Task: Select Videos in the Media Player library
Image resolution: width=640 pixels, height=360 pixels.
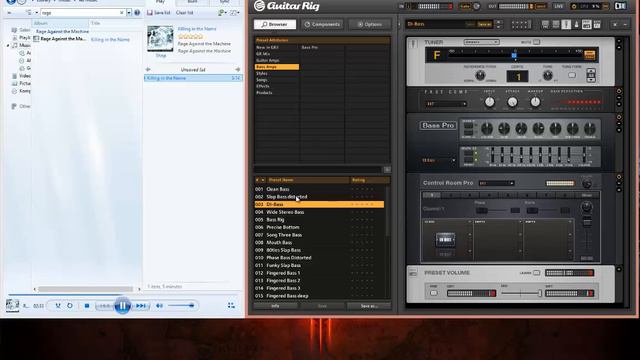Action: coord(25,76)
